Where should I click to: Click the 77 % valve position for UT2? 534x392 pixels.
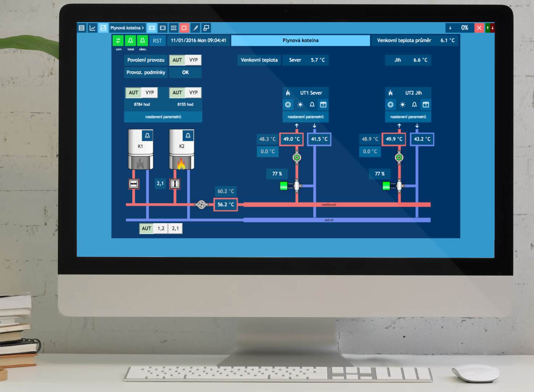[380, 174]
